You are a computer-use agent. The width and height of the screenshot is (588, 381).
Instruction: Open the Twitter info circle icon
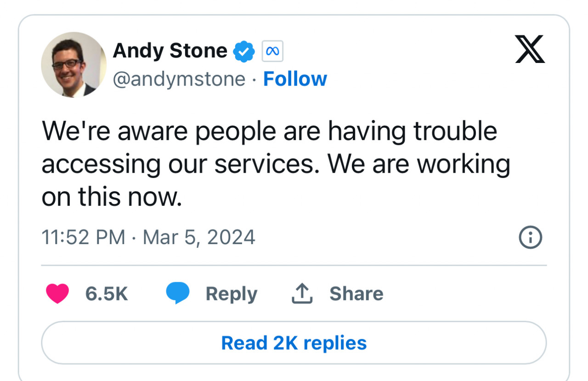[531, 237]
